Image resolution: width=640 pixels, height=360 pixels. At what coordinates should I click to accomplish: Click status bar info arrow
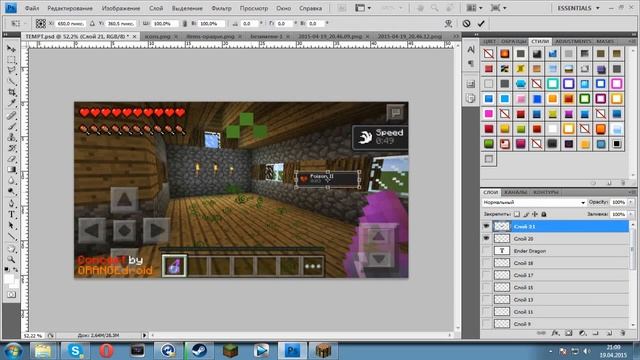(x=144, y=336)
